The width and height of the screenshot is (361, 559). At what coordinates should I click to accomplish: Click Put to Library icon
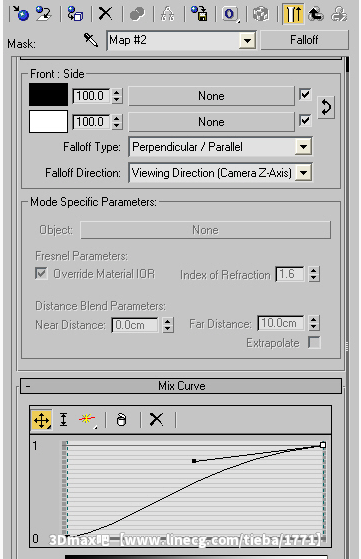pos(199,14)
